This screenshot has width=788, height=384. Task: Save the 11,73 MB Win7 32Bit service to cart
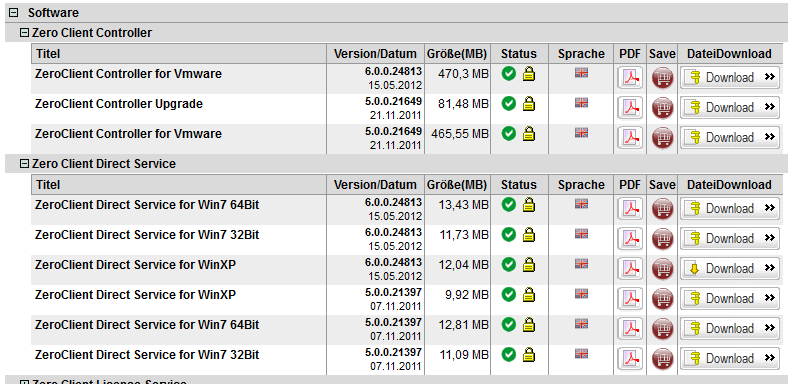pos(662,239)
